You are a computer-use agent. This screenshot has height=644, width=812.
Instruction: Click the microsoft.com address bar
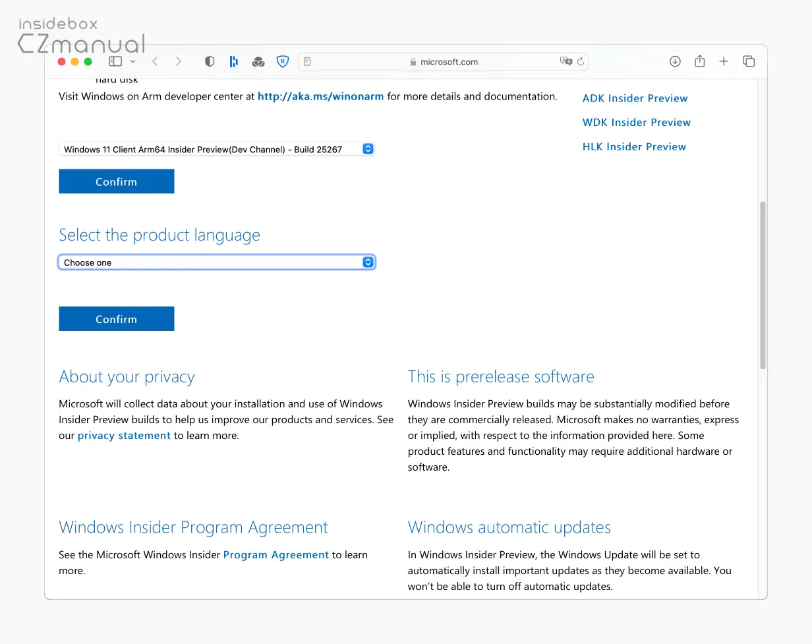click(444, 61)
